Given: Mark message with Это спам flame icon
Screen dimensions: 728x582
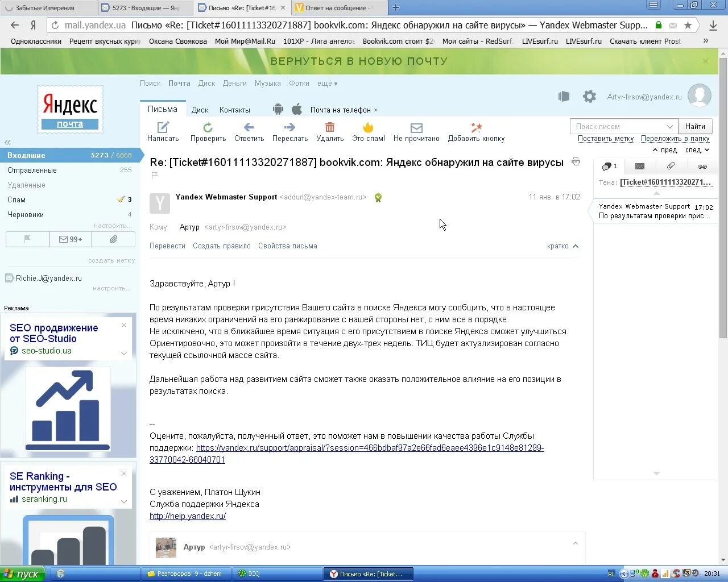Looking at the screenshot, I should coord(368,127).
